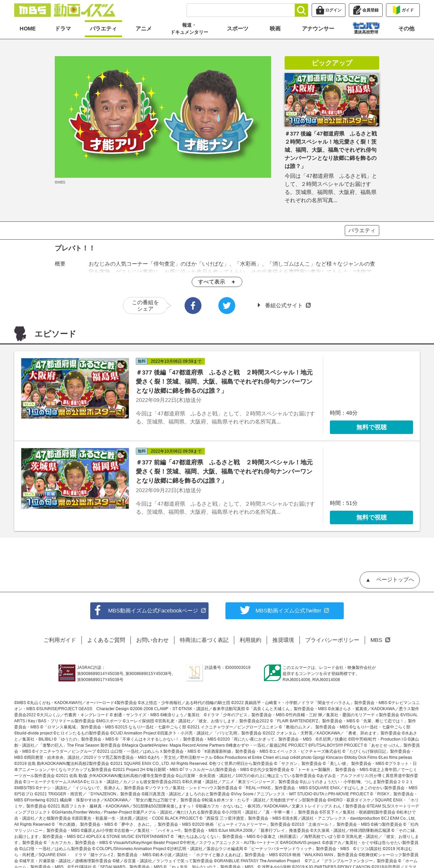Open the ピックアップ featured episode thumbnail

(x=332, y=100)
